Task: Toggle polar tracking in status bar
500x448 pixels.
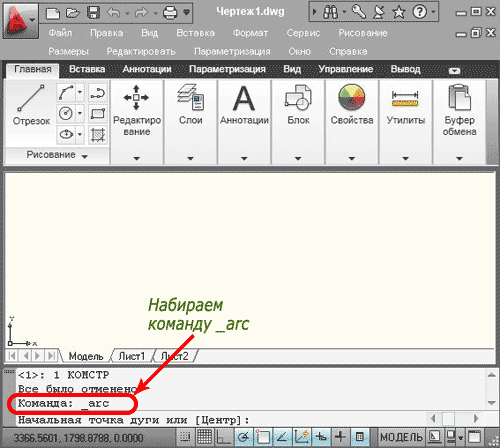Action: click(244, 437)
